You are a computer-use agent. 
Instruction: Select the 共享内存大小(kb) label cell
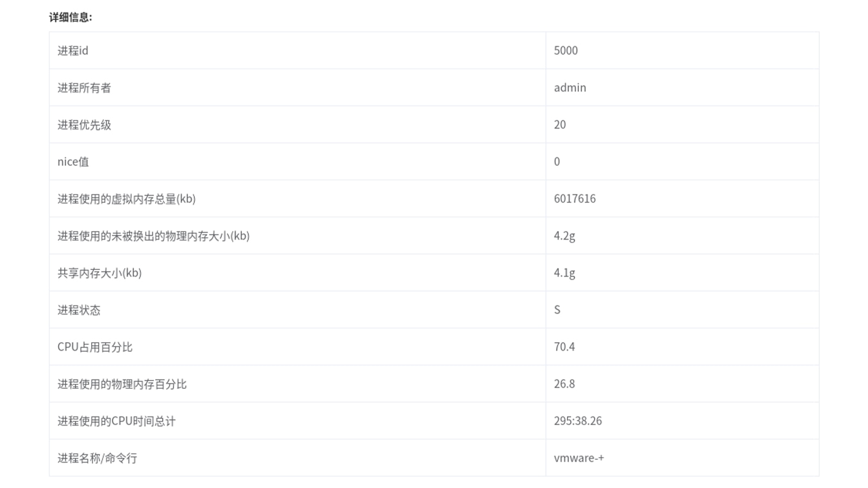[297, 273]
